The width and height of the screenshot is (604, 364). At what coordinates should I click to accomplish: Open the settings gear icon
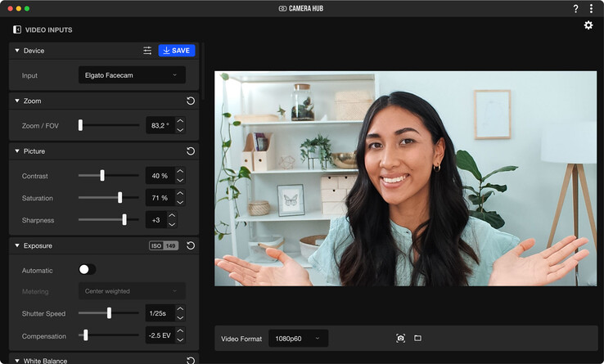[x=588, y=25]
